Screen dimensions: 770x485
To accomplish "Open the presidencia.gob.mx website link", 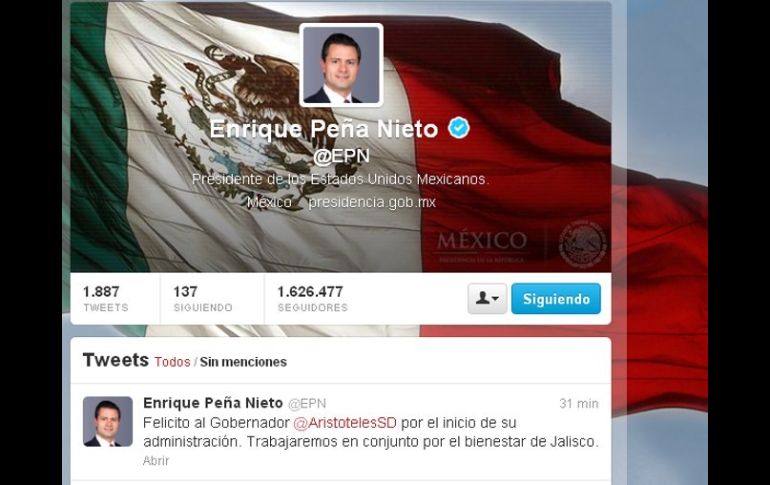I will point(372,202).
